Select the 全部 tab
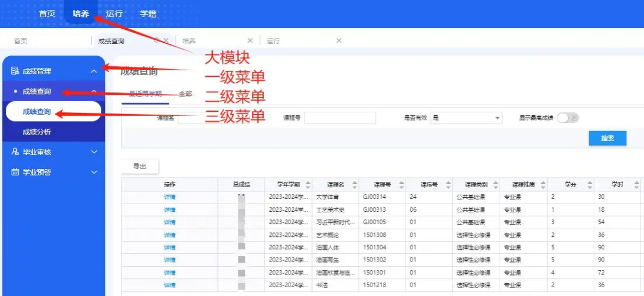644x296 pixels. click(x=185, y=94)
